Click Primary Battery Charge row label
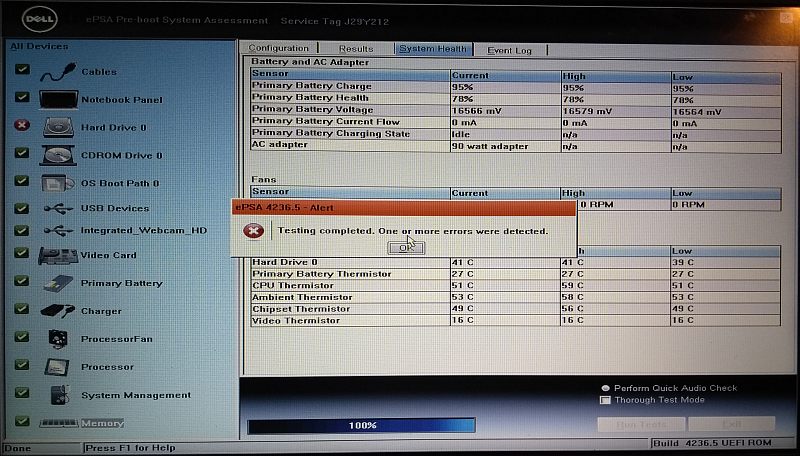This screenshot has width=800, height=456. pyautogui.click(x=312, y=86)
